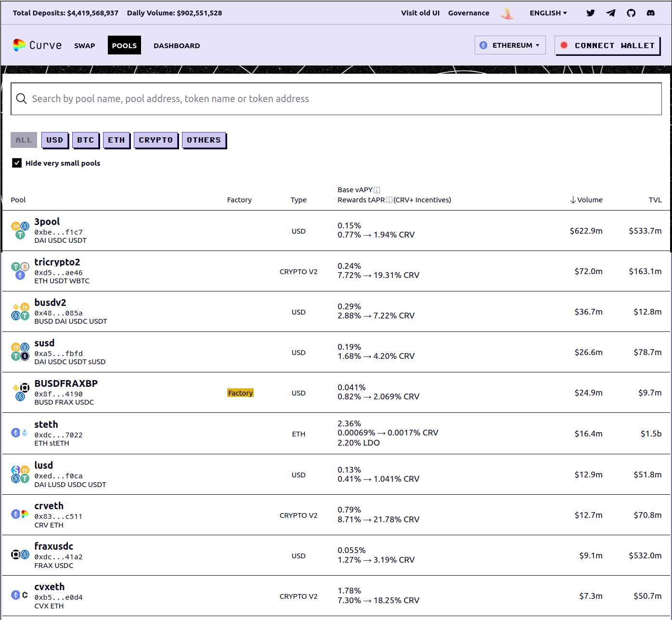The height and width of the screenshot is (620, 672).
Task: Click the busdv2 token icons
Action: point(20,312)
